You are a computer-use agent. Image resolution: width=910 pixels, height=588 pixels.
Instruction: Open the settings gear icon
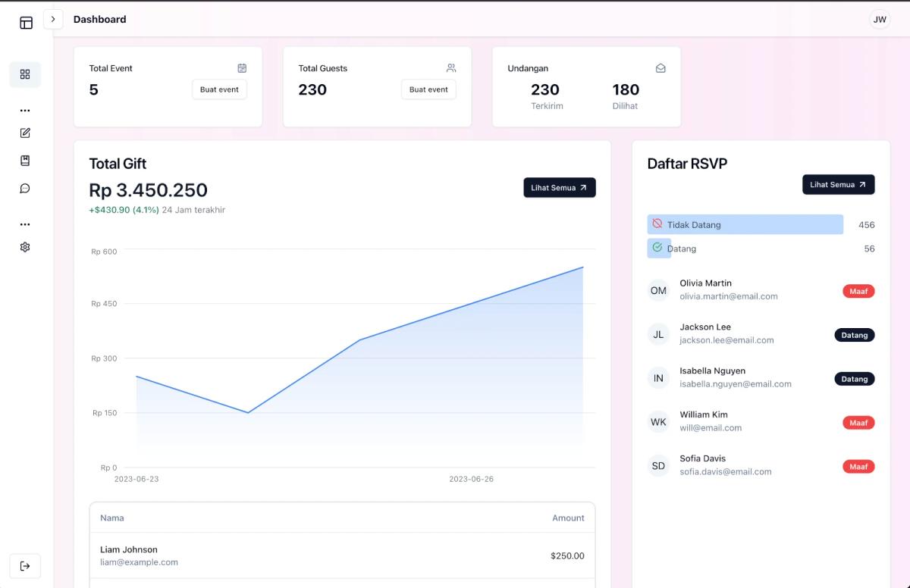[x=25, y=247]
